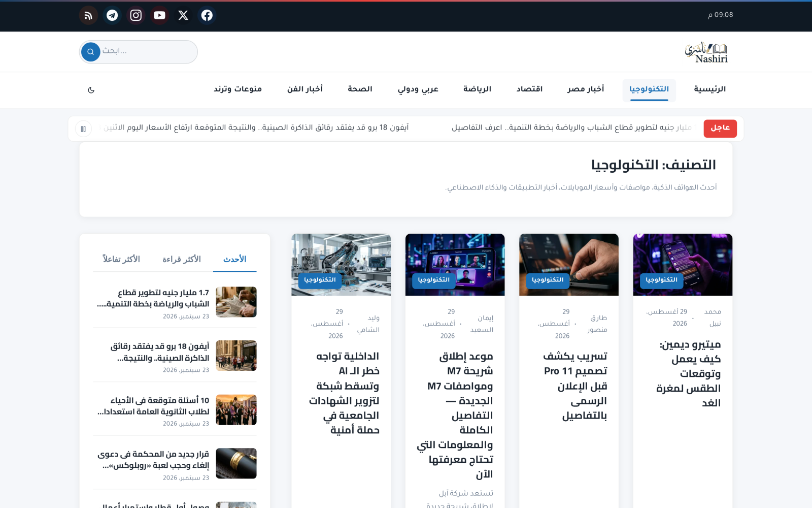
Task: Click pen thumbnail beside روبلوكس story
Action: click(236, 463)
